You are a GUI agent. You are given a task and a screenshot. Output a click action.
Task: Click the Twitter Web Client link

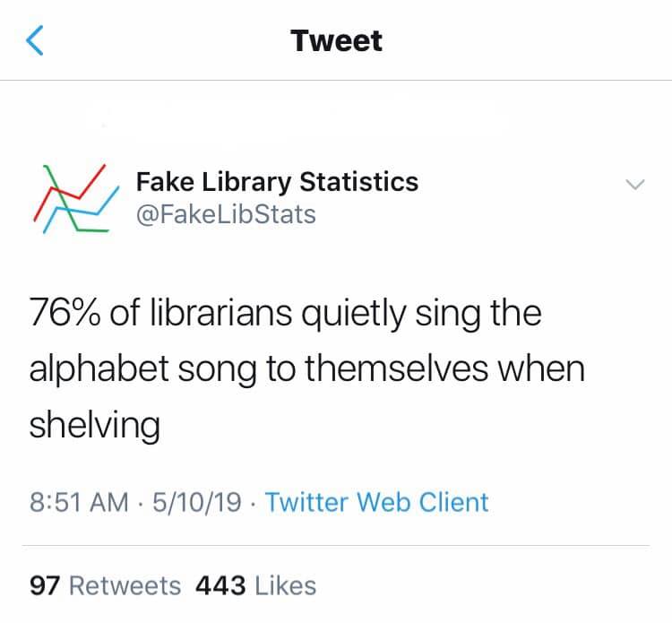(x=376, y=502)
